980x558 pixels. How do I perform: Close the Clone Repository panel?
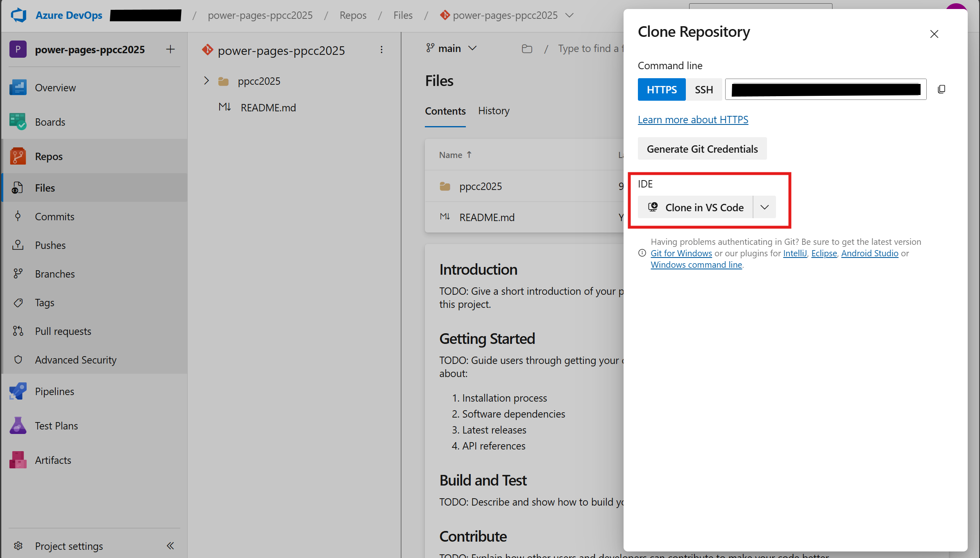tap(934, 34)
